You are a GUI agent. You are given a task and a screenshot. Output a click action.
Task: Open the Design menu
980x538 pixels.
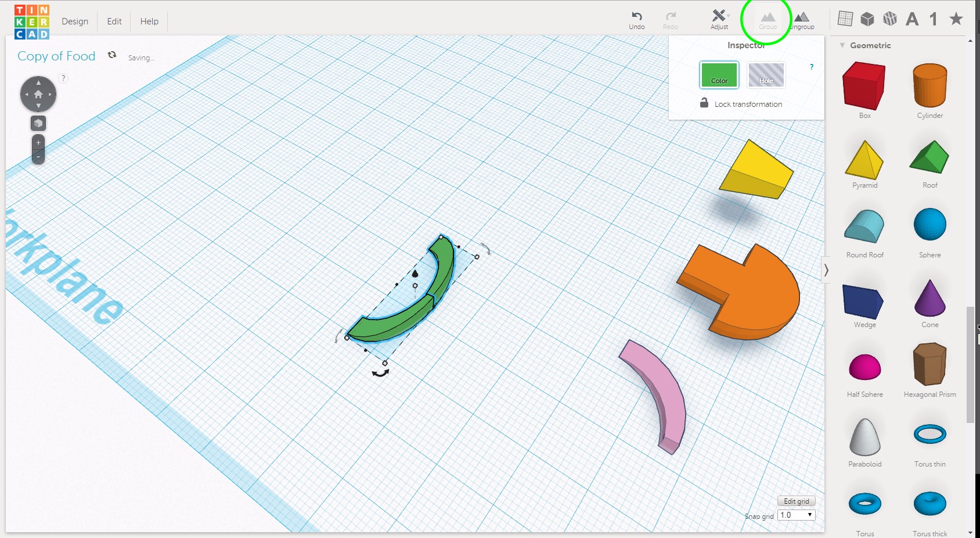[75, 21]
